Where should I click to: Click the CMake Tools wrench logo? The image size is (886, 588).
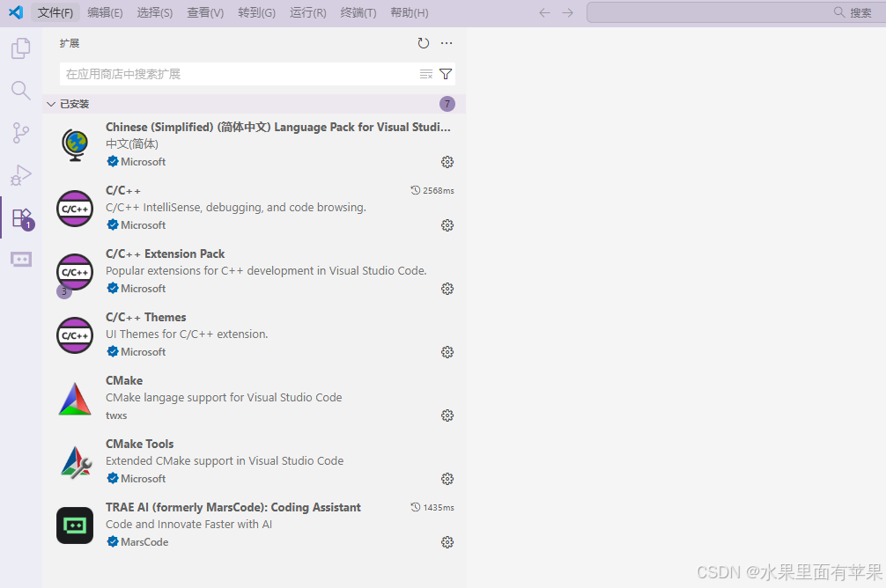(x=76, y=463)
